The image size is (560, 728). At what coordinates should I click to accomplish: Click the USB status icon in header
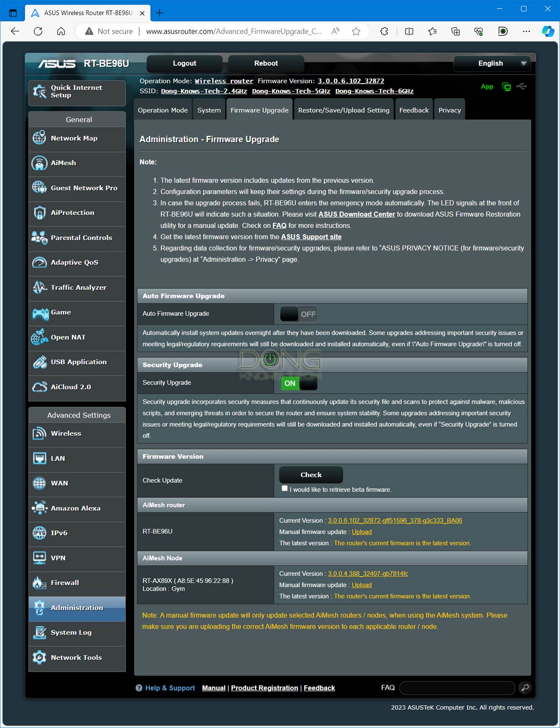(522, 86)
